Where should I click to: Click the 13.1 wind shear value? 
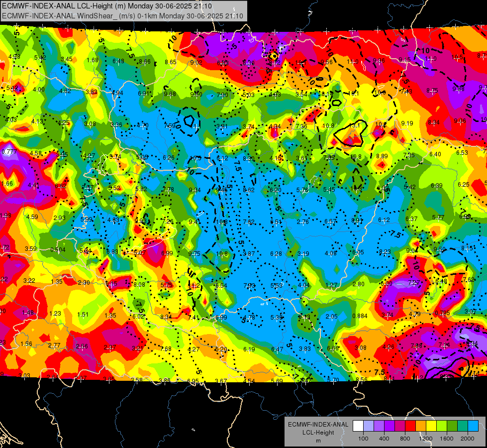tap(355, 125)
